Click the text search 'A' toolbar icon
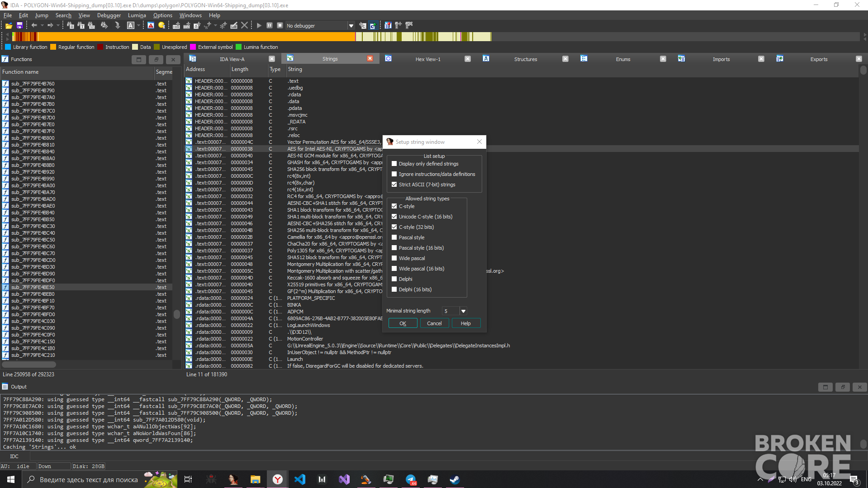The image size is (868, 488). coord(131,26)
